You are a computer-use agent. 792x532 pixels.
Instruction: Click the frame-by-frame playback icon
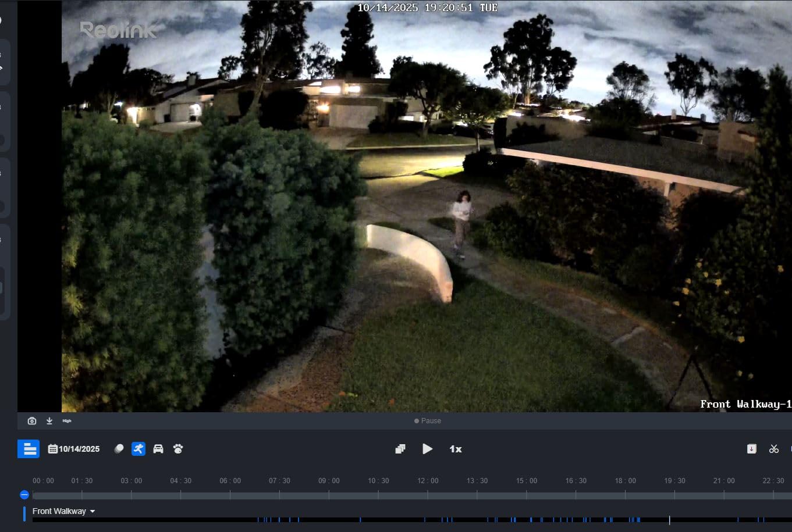point(400,448)
